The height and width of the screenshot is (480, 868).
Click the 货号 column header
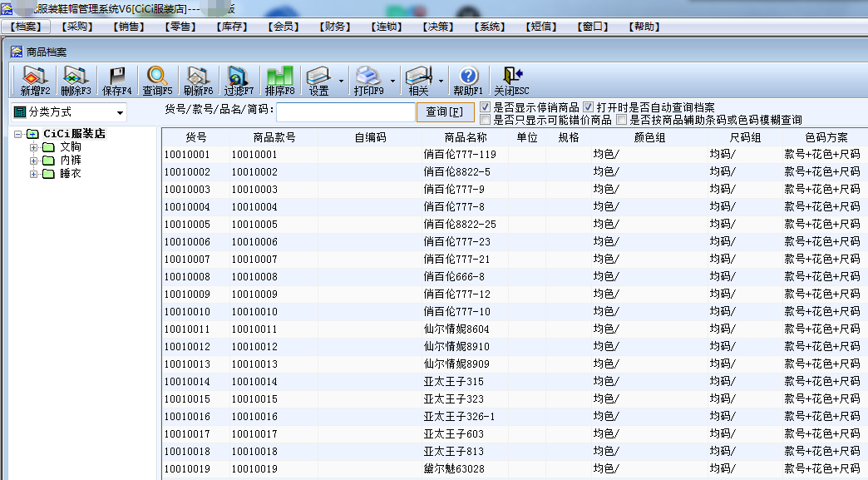196,137
